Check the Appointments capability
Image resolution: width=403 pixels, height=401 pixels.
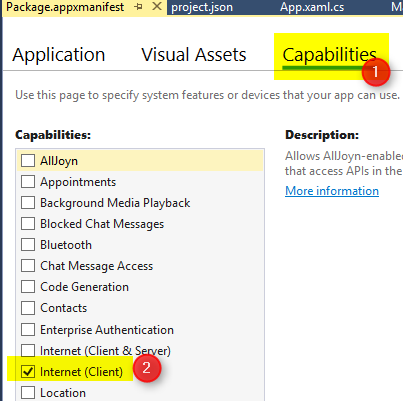[x=28, y=182]
